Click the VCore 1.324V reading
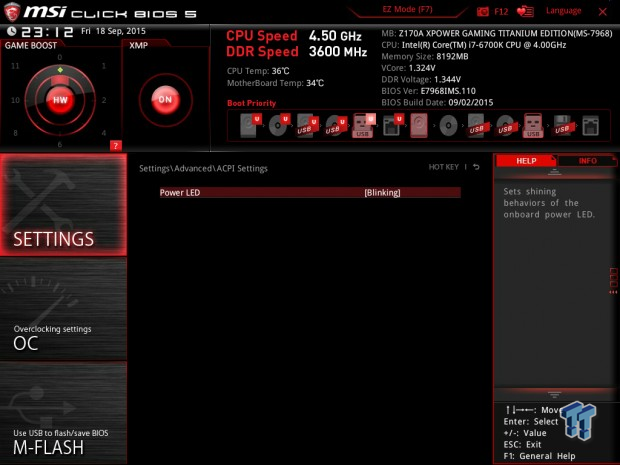620x465 pixels. (x=408, y=68)
